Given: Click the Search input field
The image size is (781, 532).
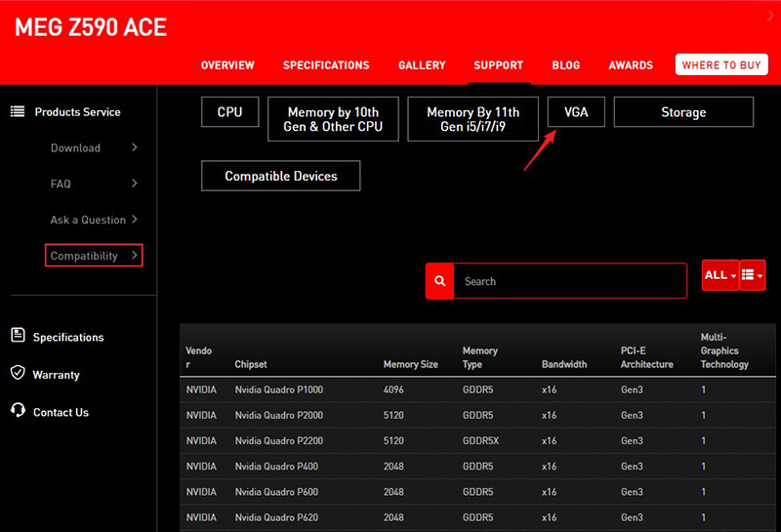Looking at the screenshot, I should point(570,281).
